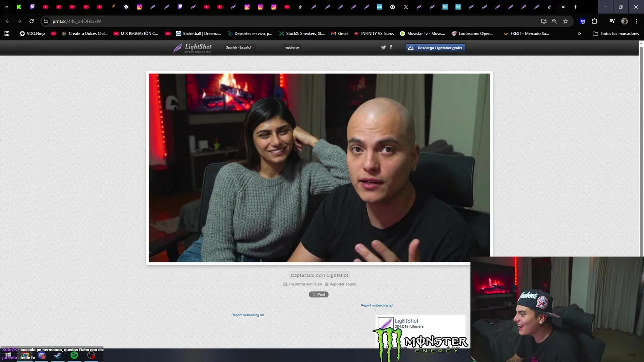
Task: Go back to the previous page
Action: coord(7,21)
